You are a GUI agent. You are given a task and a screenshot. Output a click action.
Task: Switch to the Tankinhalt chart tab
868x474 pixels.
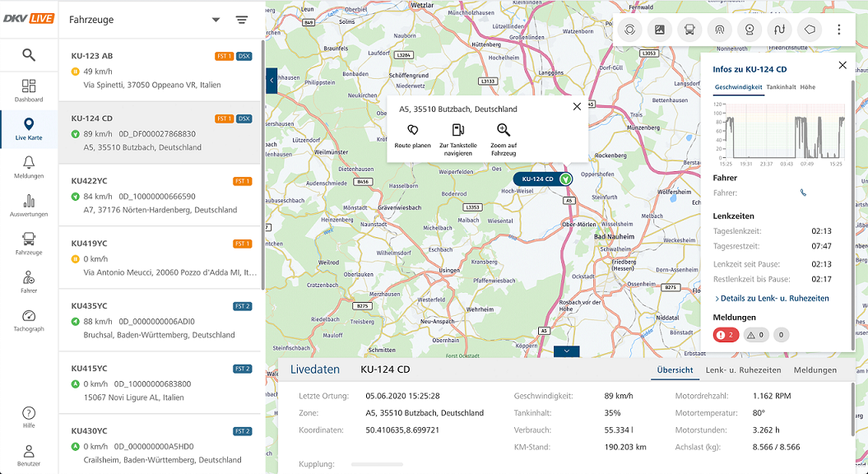click(x=781, y=86)
